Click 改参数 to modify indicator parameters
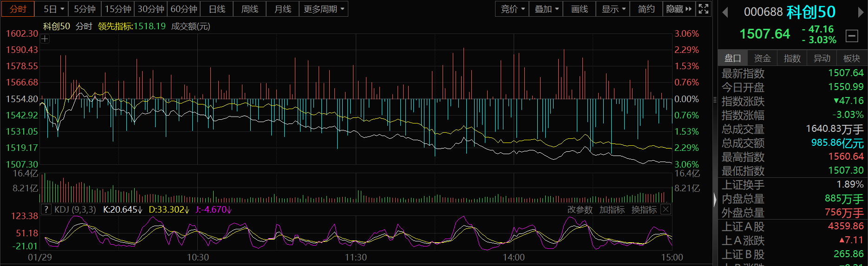 [580, 210]
